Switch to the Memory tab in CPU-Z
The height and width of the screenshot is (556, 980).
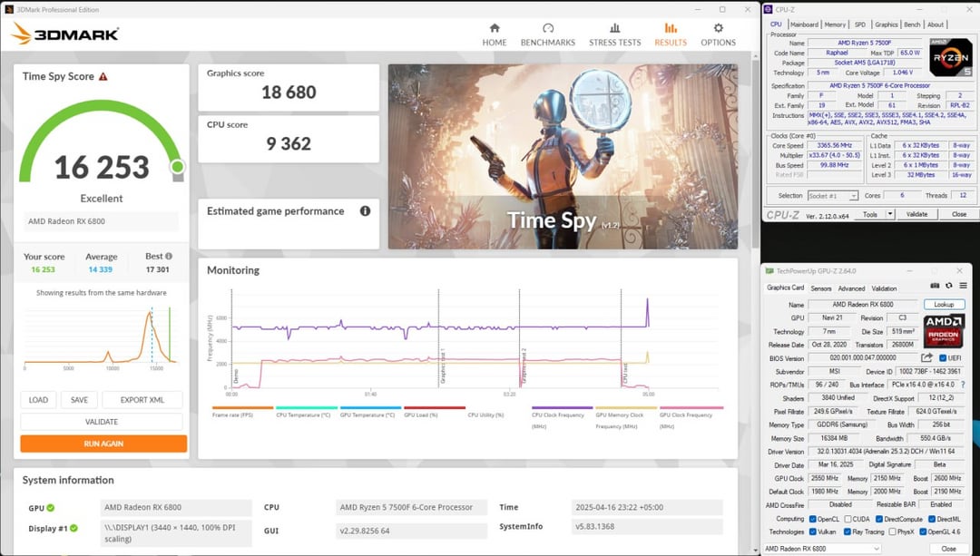pos(835,24)
